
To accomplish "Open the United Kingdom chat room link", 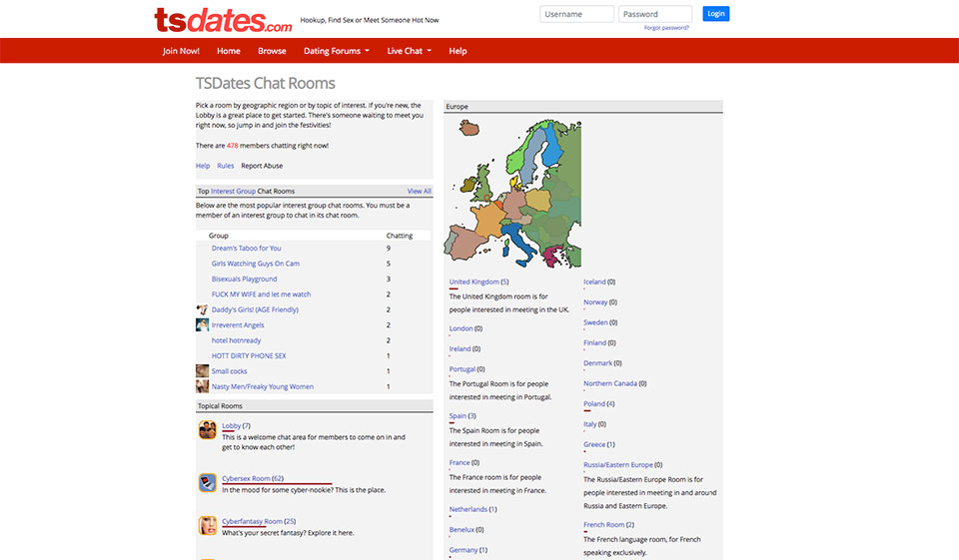I will 474,281.
